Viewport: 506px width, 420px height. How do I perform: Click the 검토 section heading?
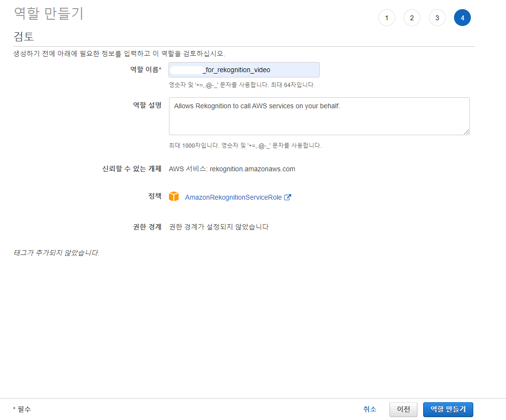point(24,36)
